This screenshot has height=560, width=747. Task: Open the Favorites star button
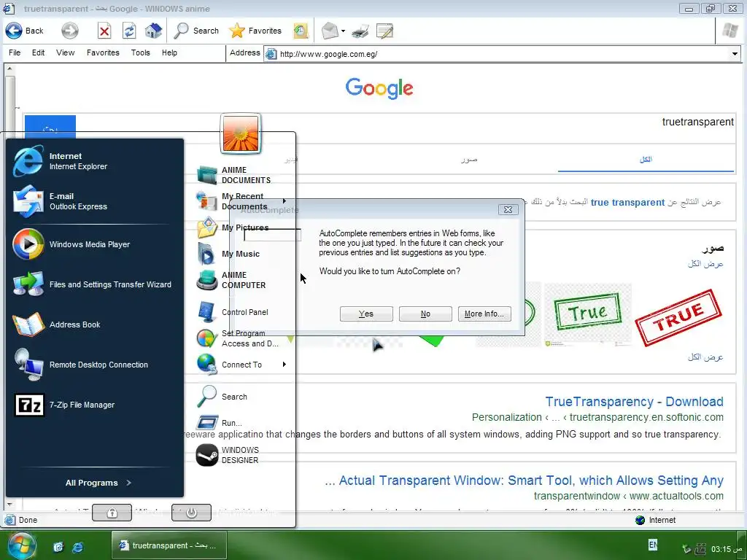(x=255, y=31)
